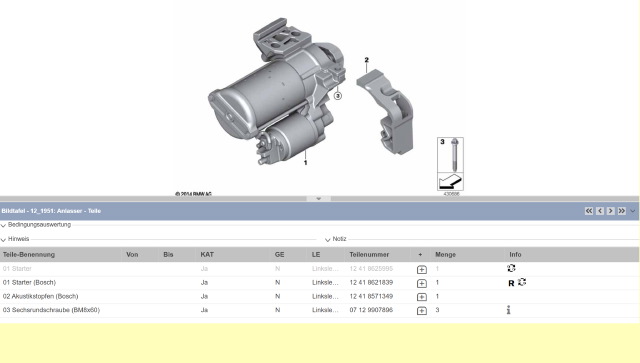This screenshot has height=363, width=640.
Task: Jump to first Bildtafel with double-left arrow
Action: [589, 211]
